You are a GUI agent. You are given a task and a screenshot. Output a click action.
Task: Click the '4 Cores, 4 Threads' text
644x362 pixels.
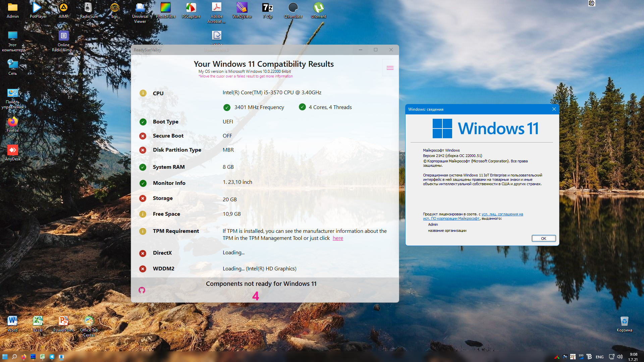click(x=330, y=107)
